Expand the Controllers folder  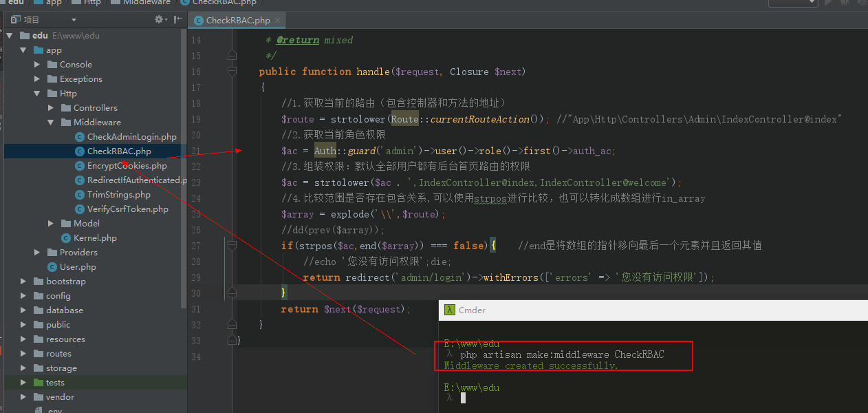click(x=52, y=108)
